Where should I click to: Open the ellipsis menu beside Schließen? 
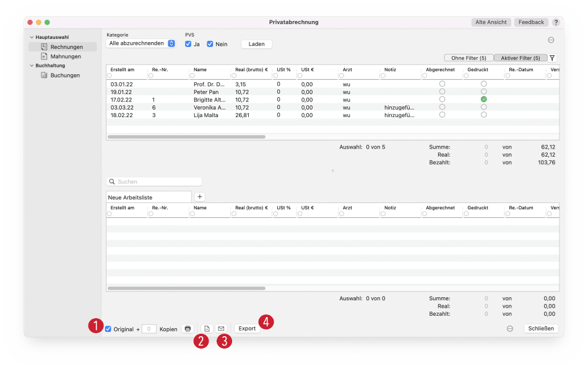click(x=509, y=329)
